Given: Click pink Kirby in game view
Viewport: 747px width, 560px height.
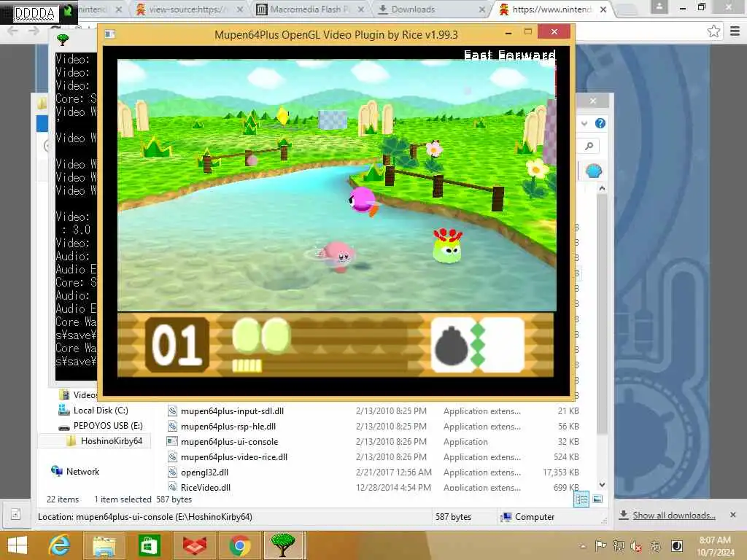Looking at the screenshot, I should [x=338, y=256].
